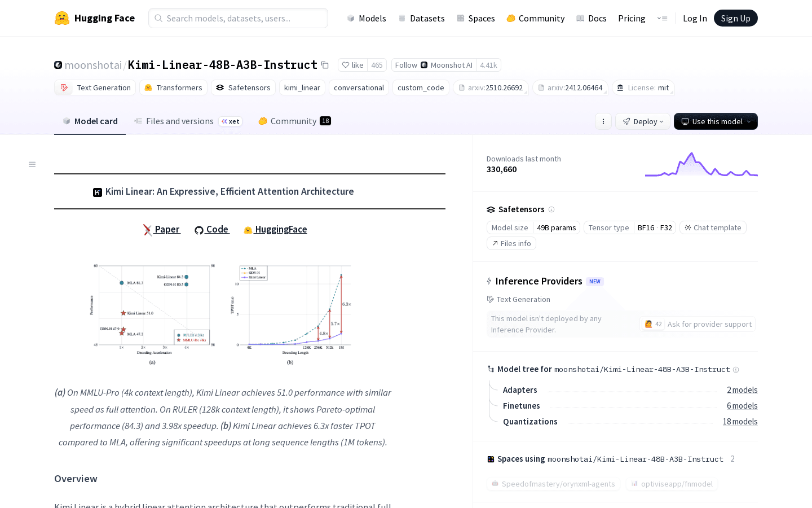
Task: Open the Community tab with 18 discussions
Action: [293, 121]
